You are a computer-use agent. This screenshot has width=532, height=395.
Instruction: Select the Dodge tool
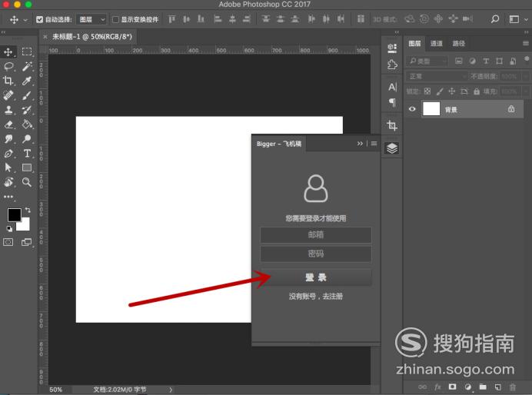coord(27,138)
